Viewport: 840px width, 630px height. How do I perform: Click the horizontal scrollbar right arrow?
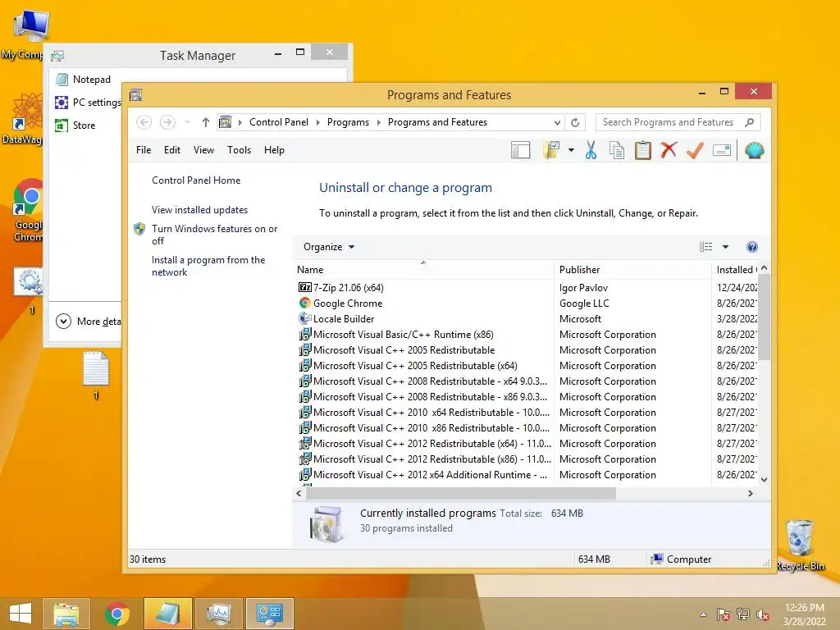click(750, 493)
